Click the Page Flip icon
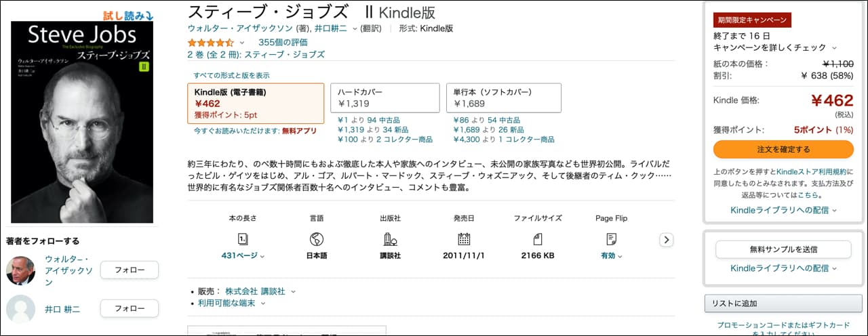Screen dimensions: 868x336 coord(612,238)
